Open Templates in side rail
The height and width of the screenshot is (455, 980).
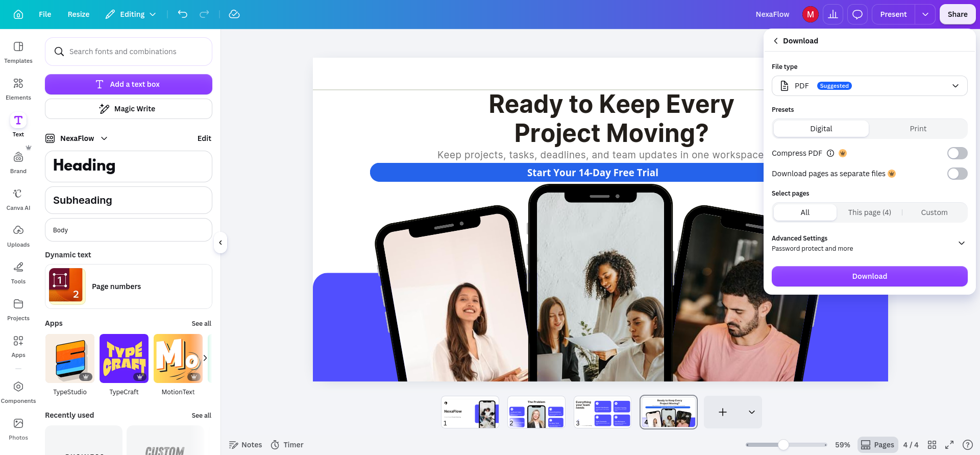click(x=18, y=52)
